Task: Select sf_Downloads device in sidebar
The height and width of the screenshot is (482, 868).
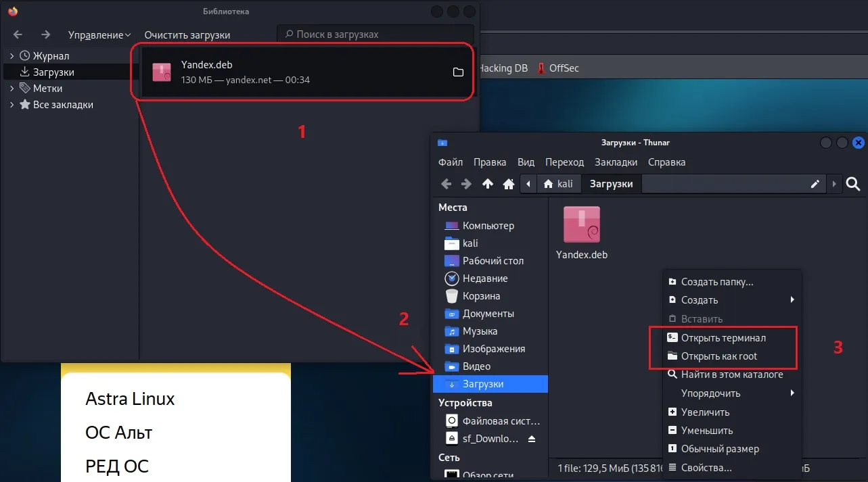Action: pyautogui.click(x=482, y=438)
